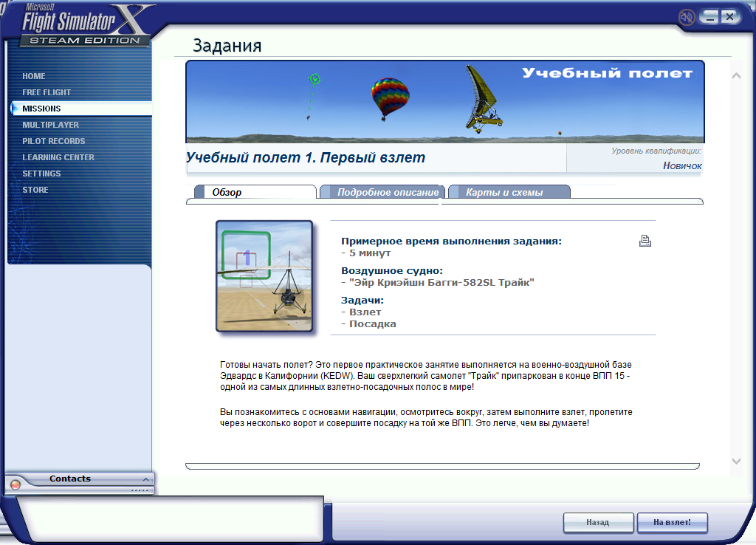Click the Примерное время выполнения задания heading
Viewport: 756px width, 545px height.
(x=451, y=241)
